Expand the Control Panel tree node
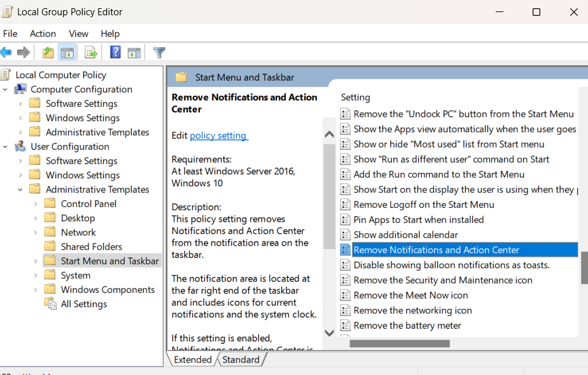 (x=36, y=204)
